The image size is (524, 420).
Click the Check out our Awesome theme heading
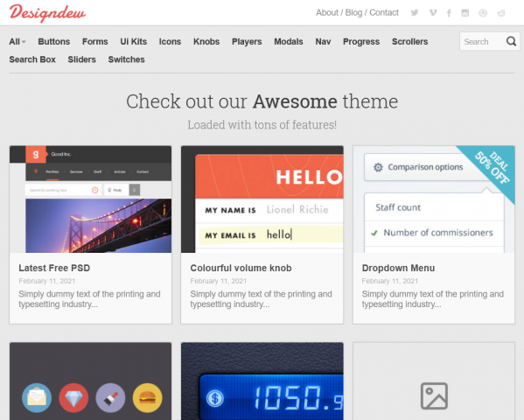[262, 101]
